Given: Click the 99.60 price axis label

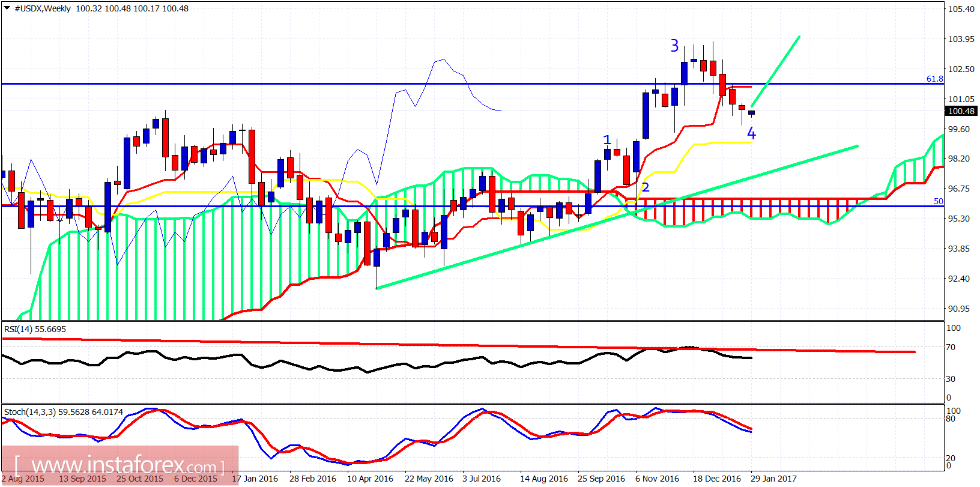Looking at the screenshot, I should 959,129.
